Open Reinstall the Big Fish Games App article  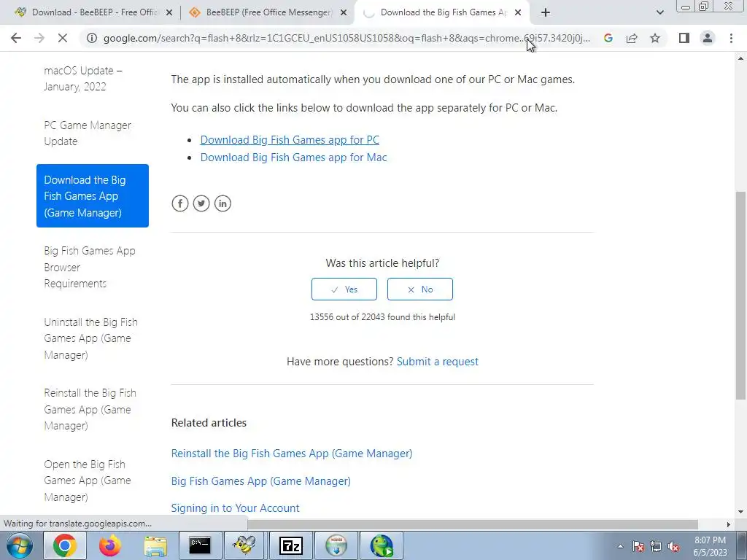tap(292, 454)
